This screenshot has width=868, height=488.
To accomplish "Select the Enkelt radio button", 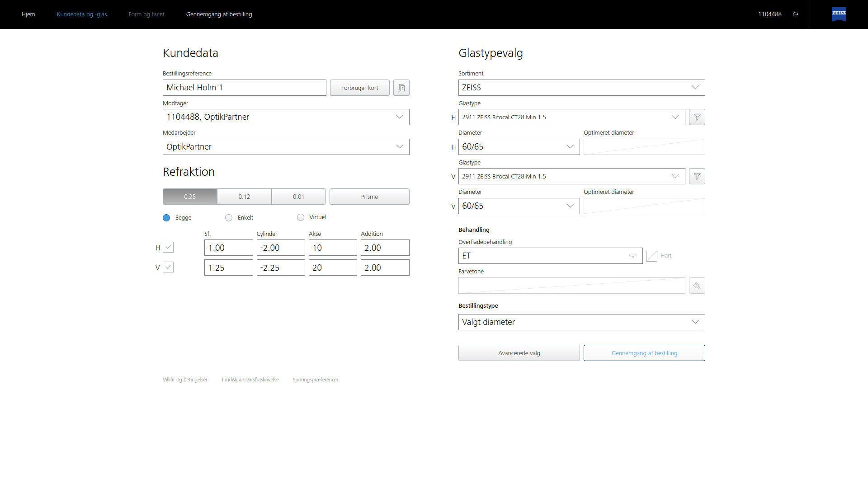I will 229,218.
